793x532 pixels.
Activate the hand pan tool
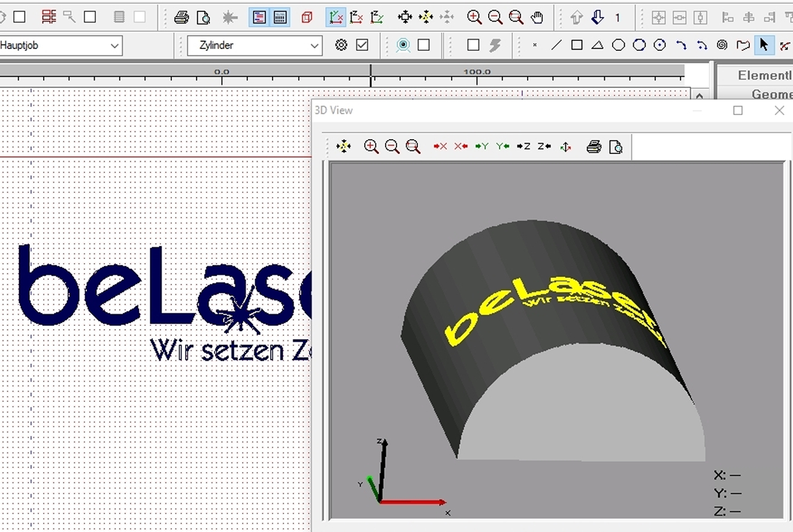click(x=537, y=17)
